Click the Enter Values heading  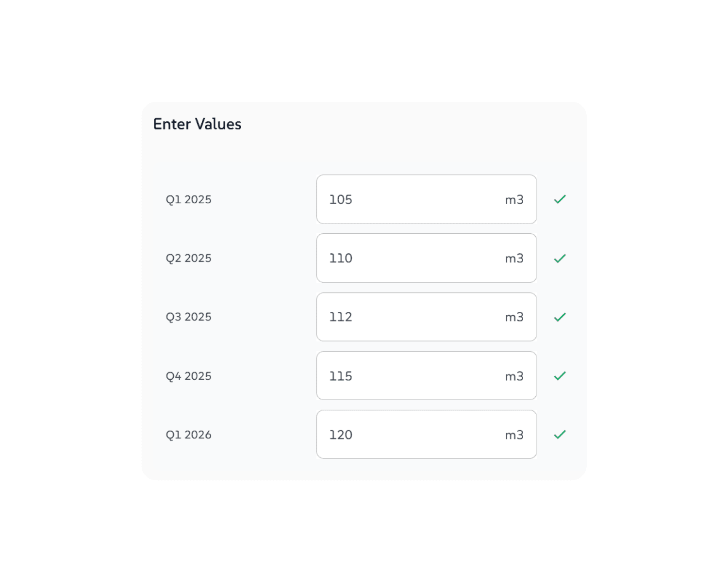tap(197, 124)
